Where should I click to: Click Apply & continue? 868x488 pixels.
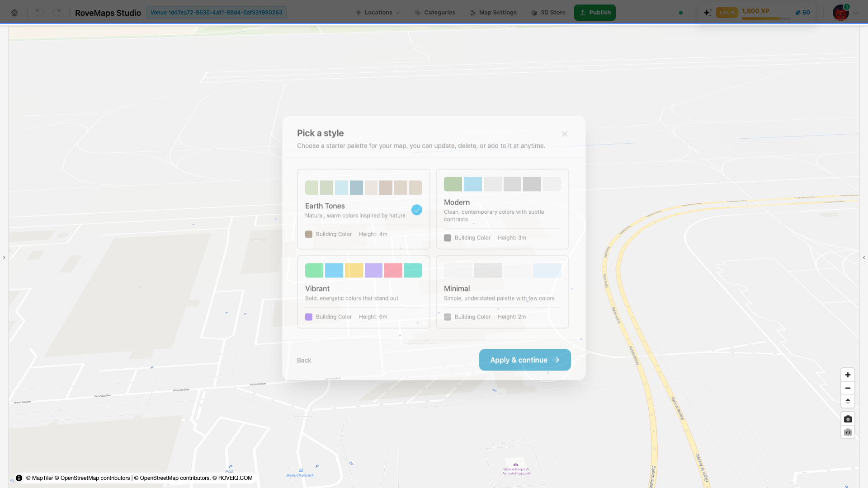click(525, 360)
